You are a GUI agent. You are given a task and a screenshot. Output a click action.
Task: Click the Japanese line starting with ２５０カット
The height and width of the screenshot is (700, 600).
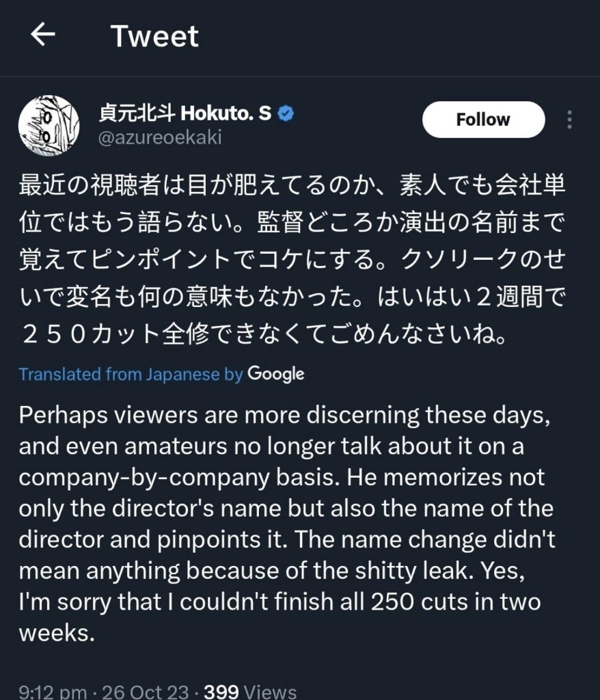[x=263, y=335]
